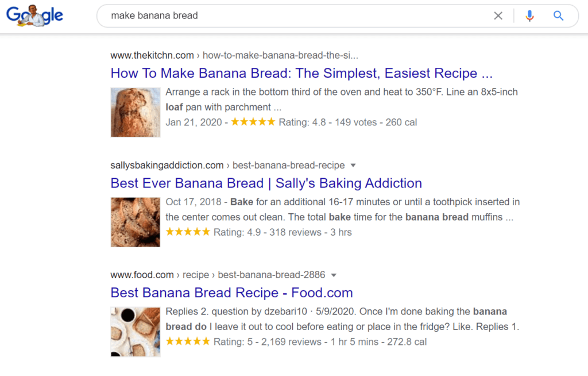Click the Food.com 5 star rating
The width and height of the screenshot is (588, 376).
tap(188, 342)
